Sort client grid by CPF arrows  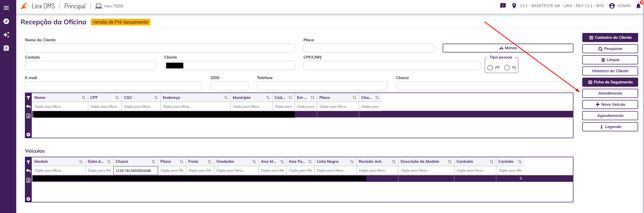117,98
